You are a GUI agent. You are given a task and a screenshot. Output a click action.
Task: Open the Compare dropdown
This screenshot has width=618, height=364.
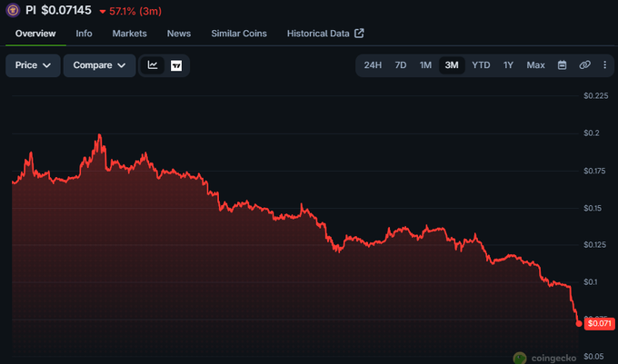(99, 65)
